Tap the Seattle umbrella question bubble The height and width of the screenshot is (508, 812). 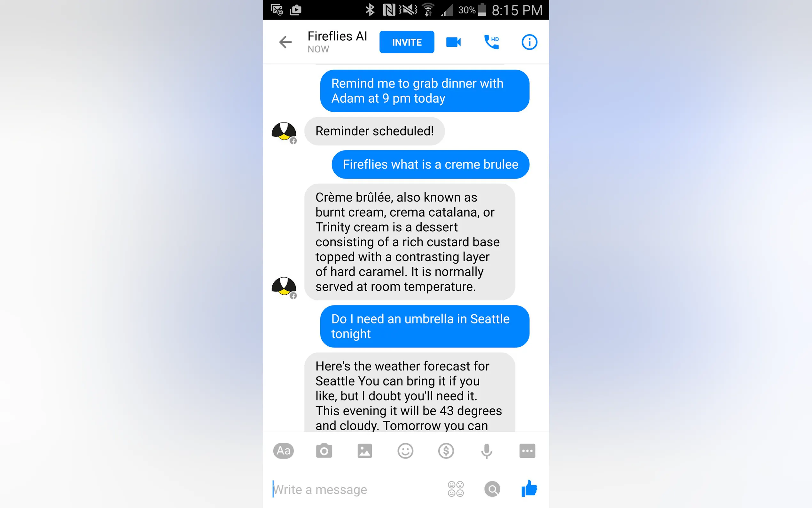tap(425, 326)
